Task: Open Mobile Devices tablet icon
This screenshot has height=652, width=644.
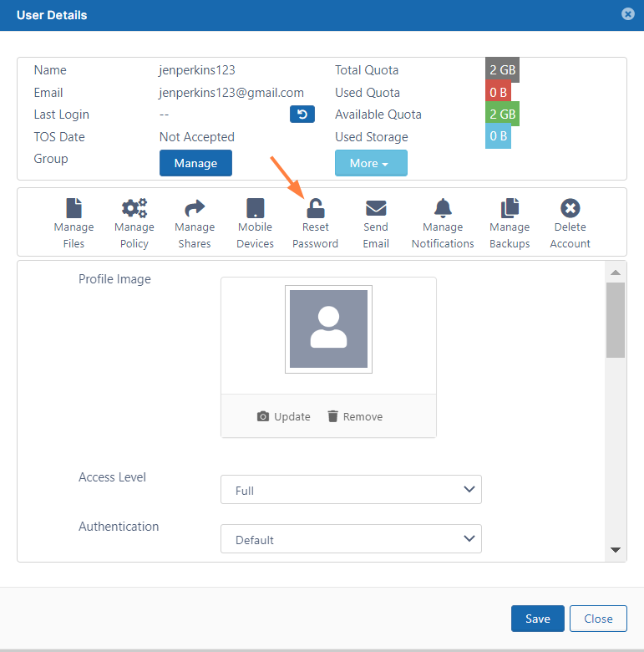Action: coord(256,208)
